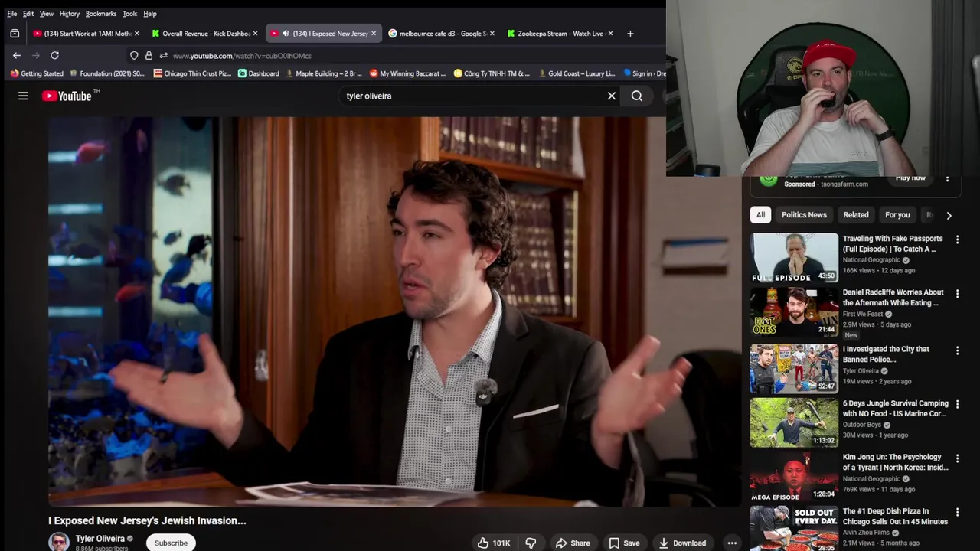Screen dimensions: 980x551
Task: Go forward with the browser forward arrow
Action: tap(35, 55)
